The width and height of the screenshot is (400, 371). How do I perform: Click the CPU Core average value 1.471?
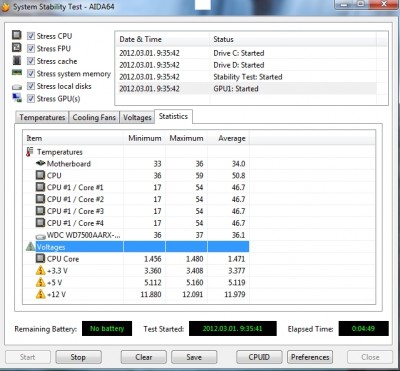tap(237, 259)
